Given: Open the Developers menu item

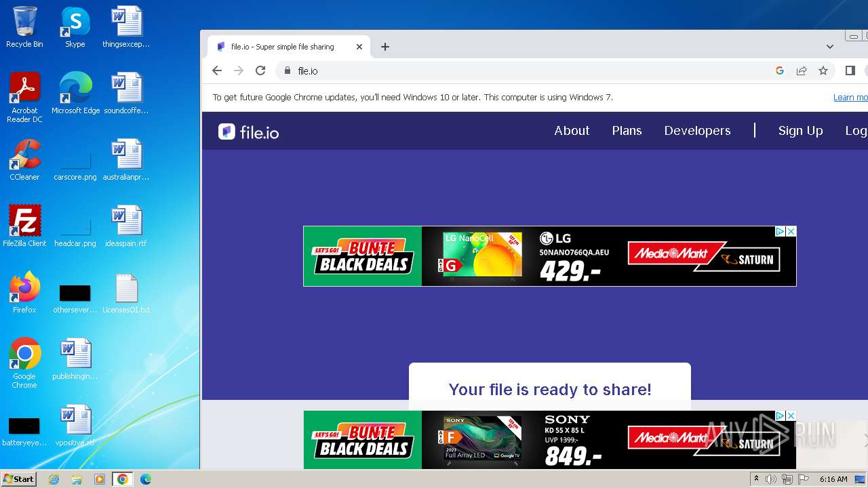Looking at the screenshot, I should 697,131.
